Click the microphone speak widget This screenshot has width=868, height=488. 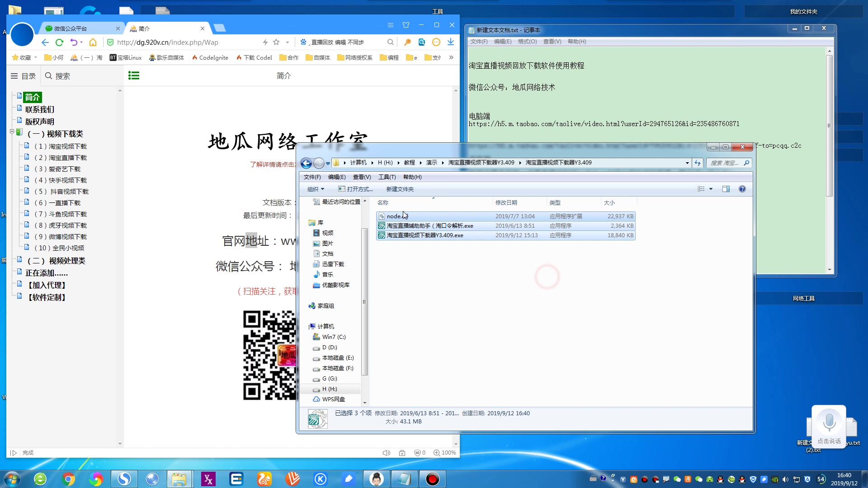(829, 427)
